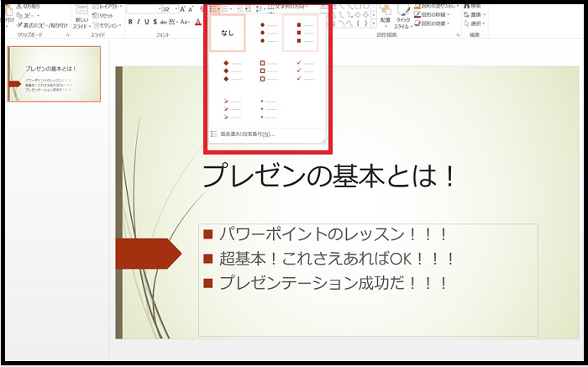The height and width of the screenshot is (367, 588).
Task: Open 図形の枠線 shape outline
Action: [433, 14]
